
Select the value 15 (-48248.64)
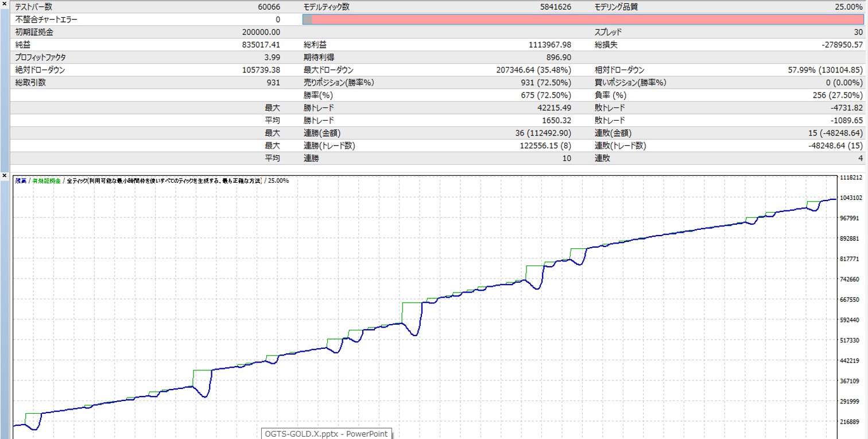(834, 133)
